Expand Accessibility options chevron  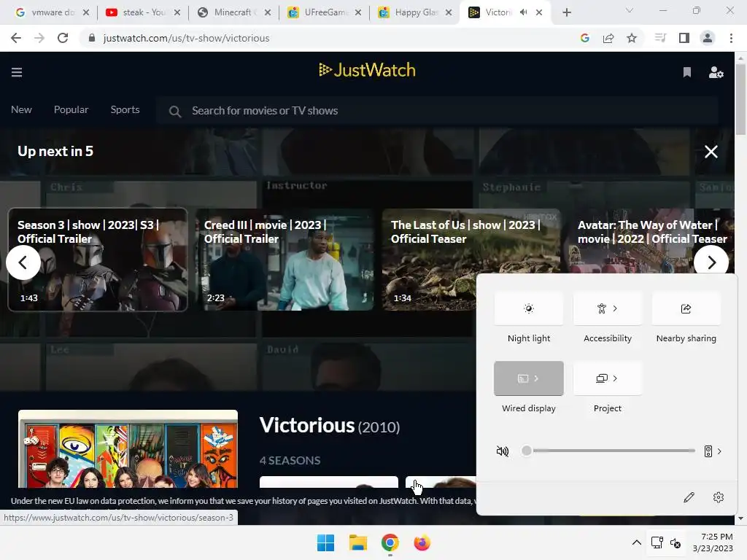615,308
